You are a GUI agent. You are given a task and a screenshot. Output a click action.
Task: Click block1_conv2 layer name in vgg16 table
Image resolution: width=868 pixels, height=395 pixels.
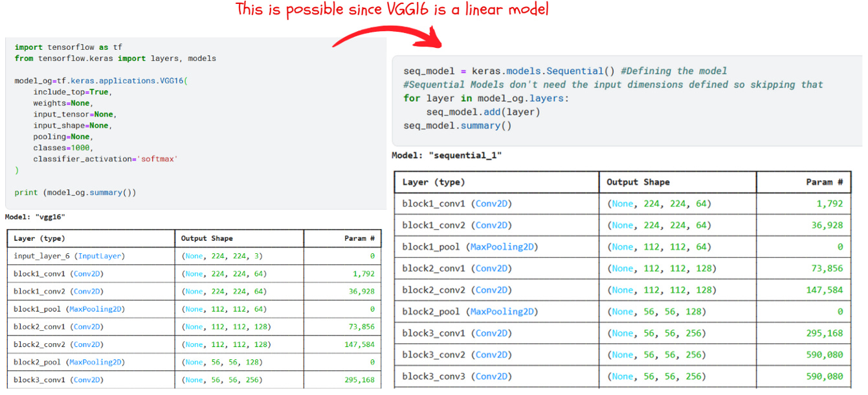pyautogui.click(x=58, y=291)
